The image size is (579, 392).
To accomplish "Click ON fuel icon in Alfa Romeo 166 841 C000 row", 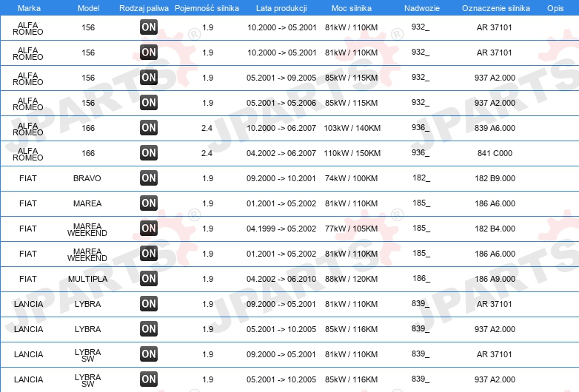I will (149, 153).
